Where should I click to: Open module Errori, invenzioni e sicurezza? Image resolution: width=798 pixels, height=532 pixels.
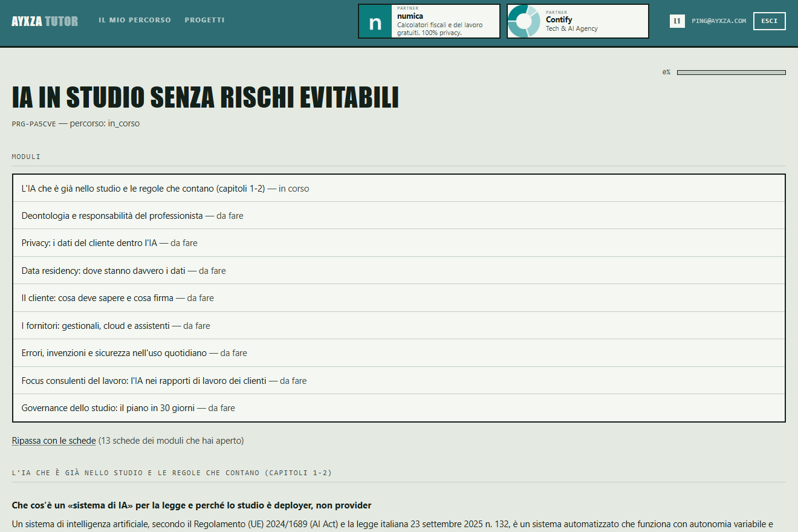point(399,353)
